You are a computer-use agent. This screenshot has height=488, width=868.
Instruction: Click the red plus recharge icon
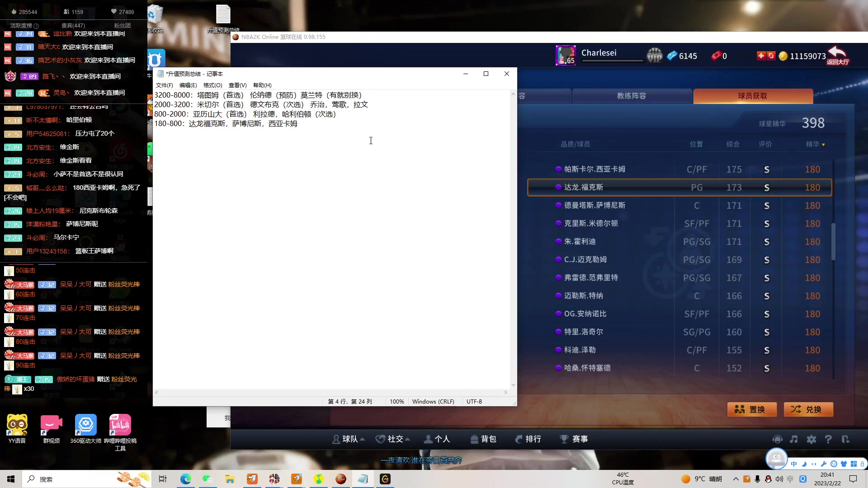coord(761,56)
